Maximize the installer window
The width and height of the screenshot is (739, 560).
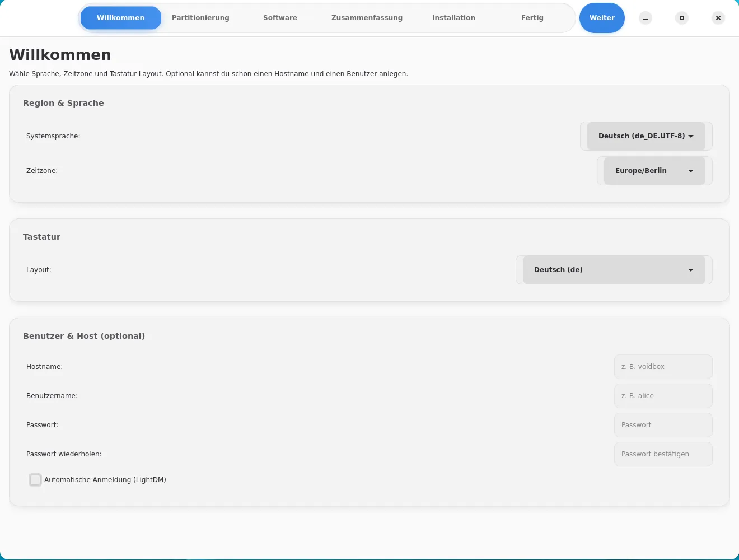[682, 18]
